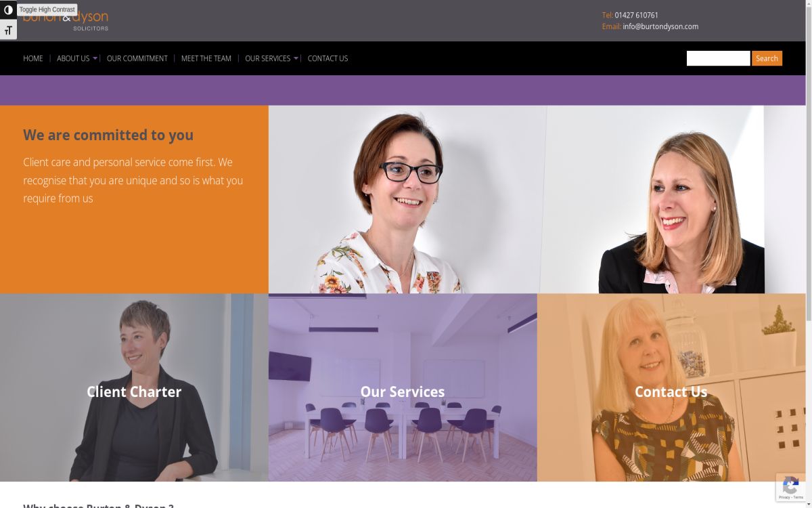Open the Client Charter tile
Image resolution: width=812 pixels, height=508 pixels.
tap(134, 387)
